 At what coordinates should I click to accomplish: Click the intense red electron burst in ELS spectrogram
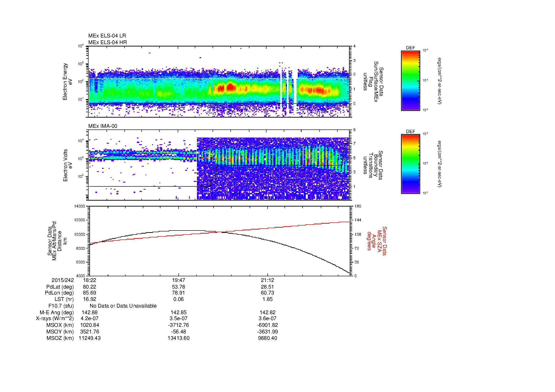tap(231, 87)
